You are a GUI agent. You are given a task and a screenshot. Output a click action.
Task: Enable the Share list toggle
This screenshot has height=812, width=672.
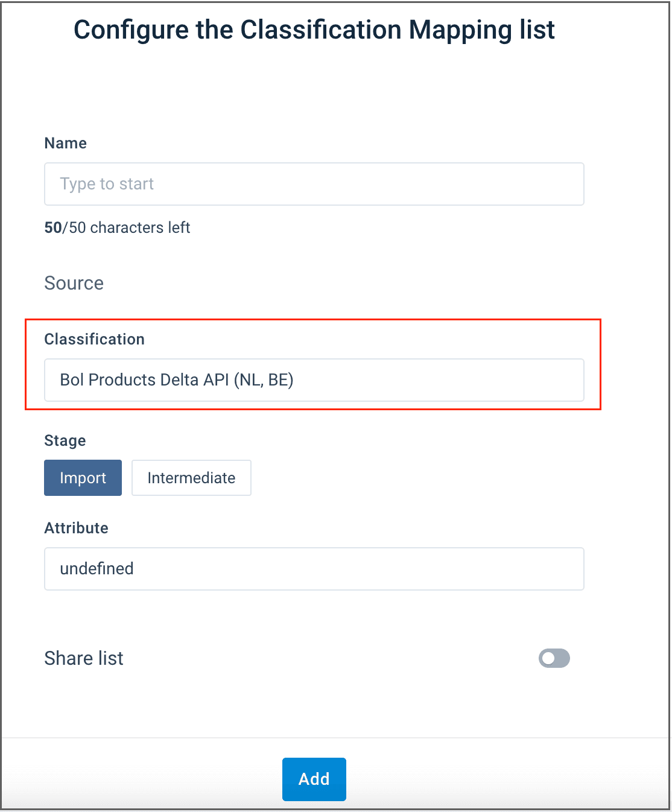click(x=554, y=658)
